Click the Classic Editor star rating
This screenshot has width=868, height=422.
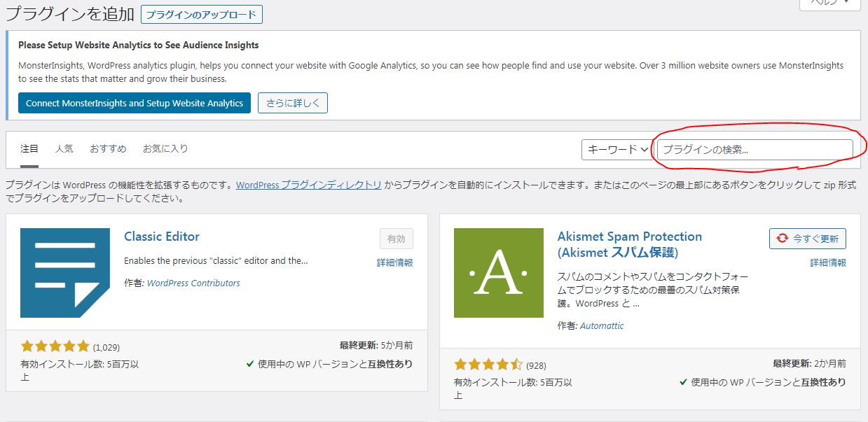[x=55, y=346]
